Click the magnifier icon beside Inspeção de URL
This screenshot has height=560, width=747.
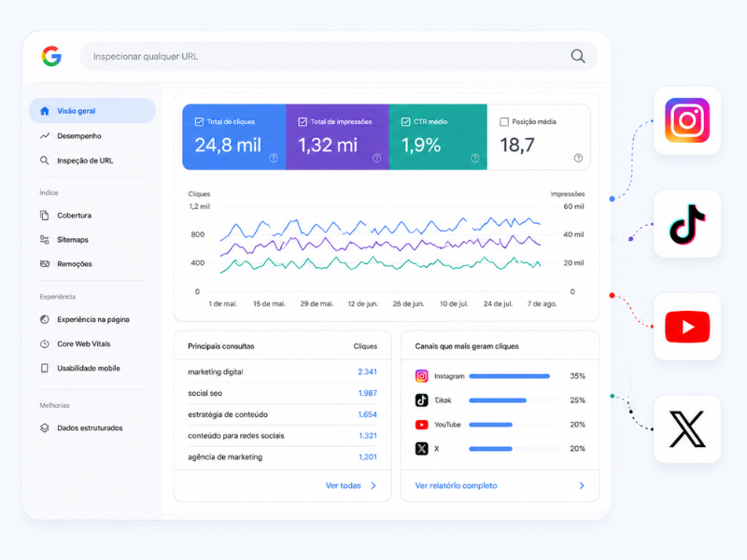point(45,161)
